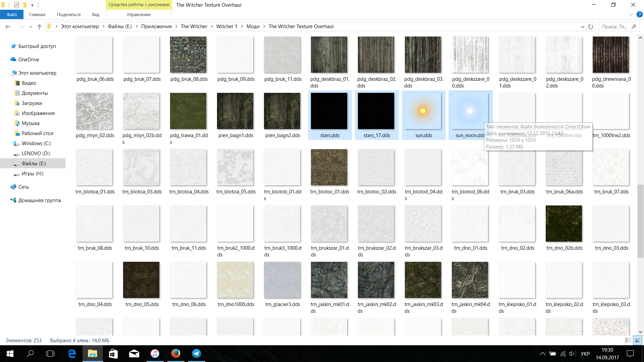Click the Back navigation arrow

point(8,27)
